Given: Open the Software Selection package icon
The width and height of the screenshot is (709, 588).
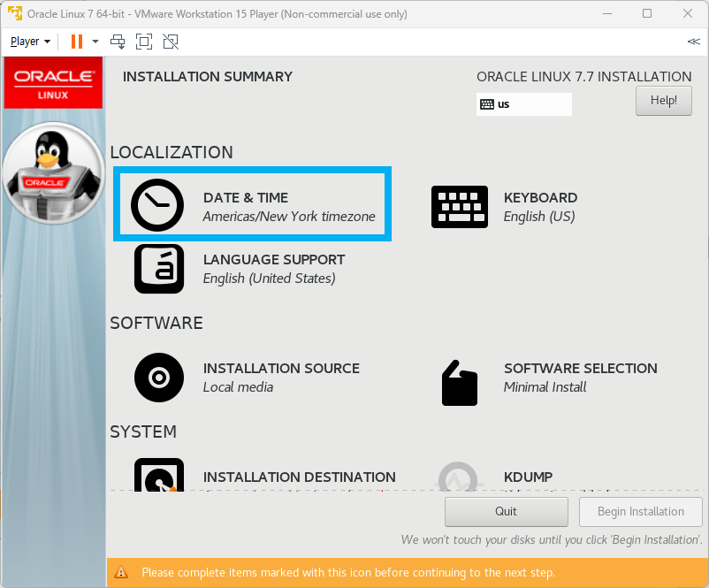Looking at the screenshot, I should [x=460, y=383].
